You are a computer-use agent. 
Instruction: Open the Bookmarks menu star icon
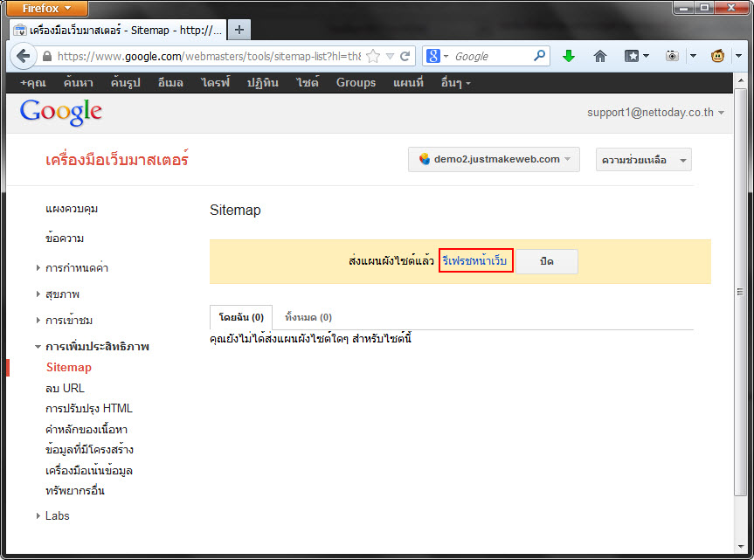click(632, 56)
